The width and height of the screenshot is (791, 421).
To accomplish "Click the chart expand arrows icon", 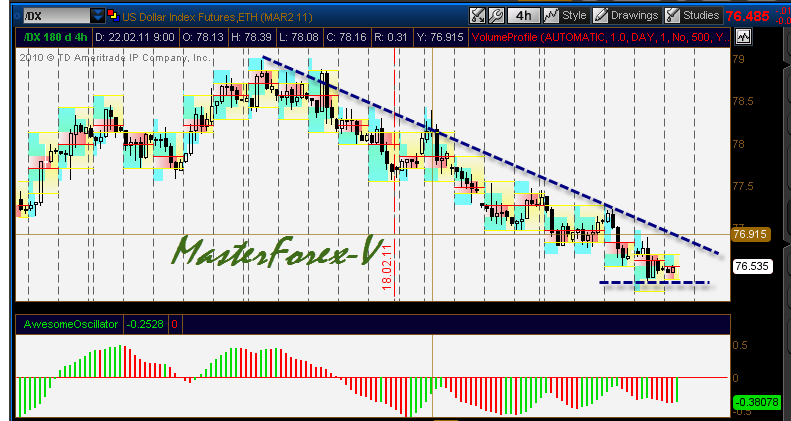I will point(477,16).
